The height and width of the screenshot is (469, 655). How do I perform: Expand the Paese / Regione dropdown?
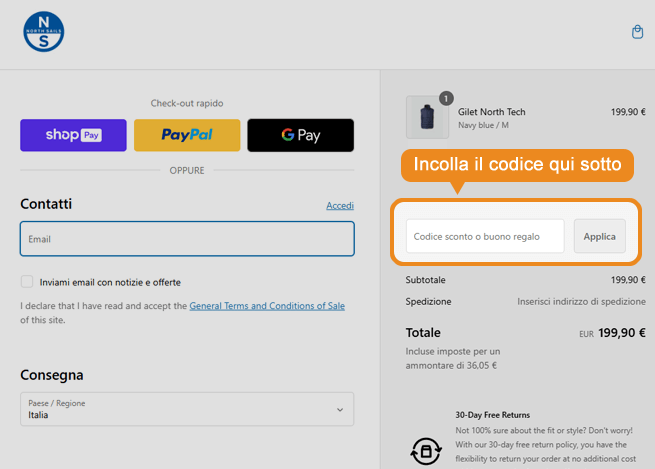[187, 409]
